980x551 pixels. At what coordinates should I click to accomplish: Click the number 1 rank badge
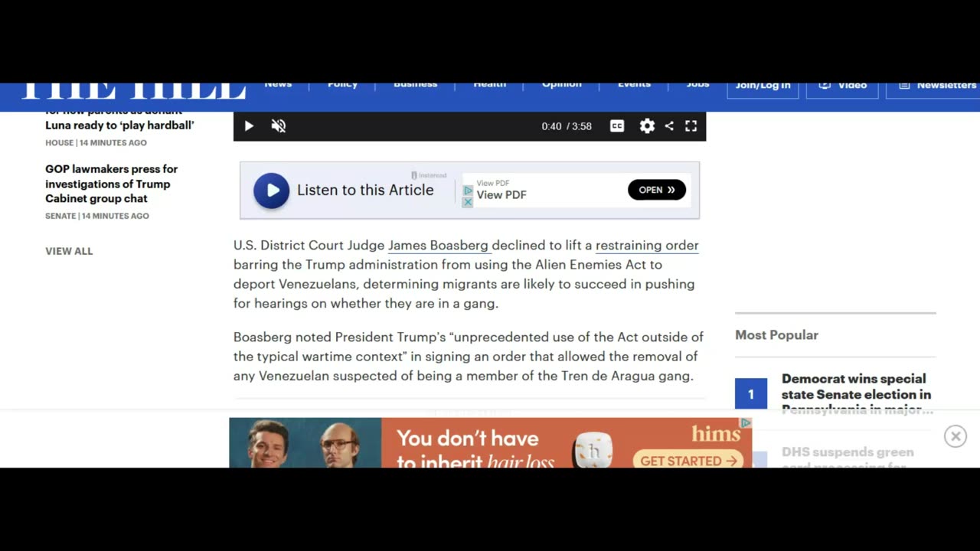tap(751, 394)
